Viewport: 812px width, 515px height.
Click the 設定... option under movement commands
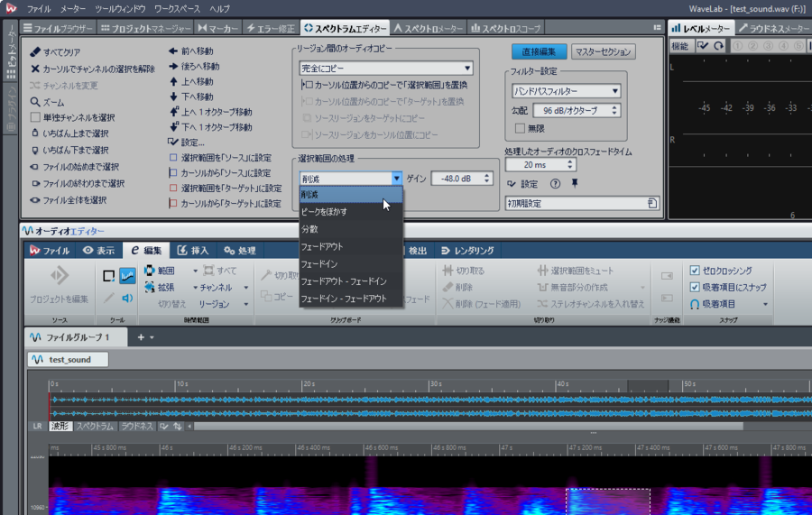(x=187, y=143)
